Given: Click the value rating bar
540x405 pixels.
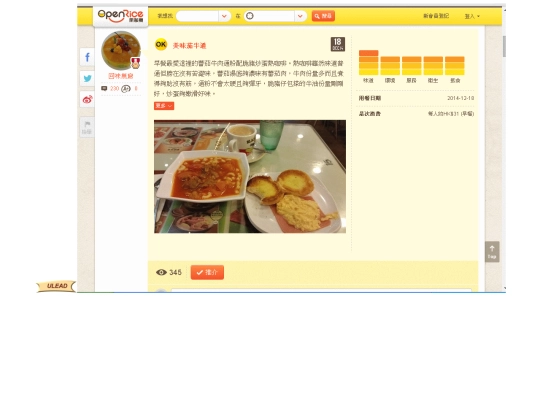Looking at the screenshot, I should (x=455, y=65).
